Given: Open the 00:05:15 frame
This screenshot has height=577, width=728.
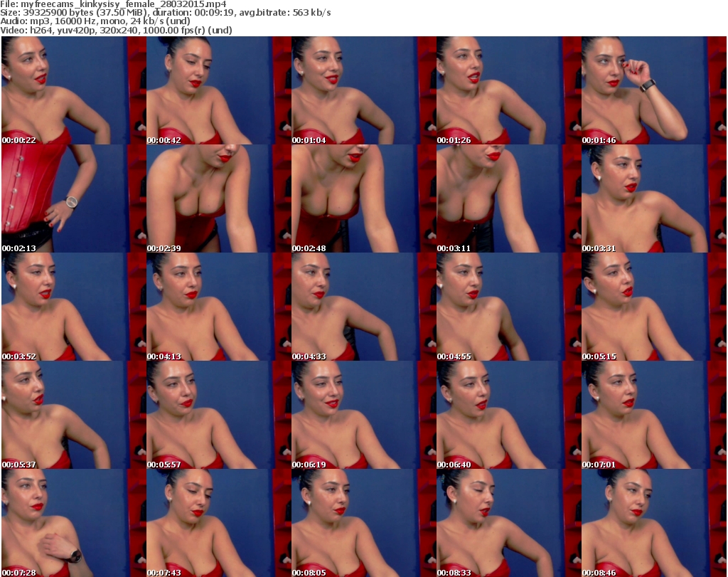Looking at the screenshot, I should (x=654, y=307).
